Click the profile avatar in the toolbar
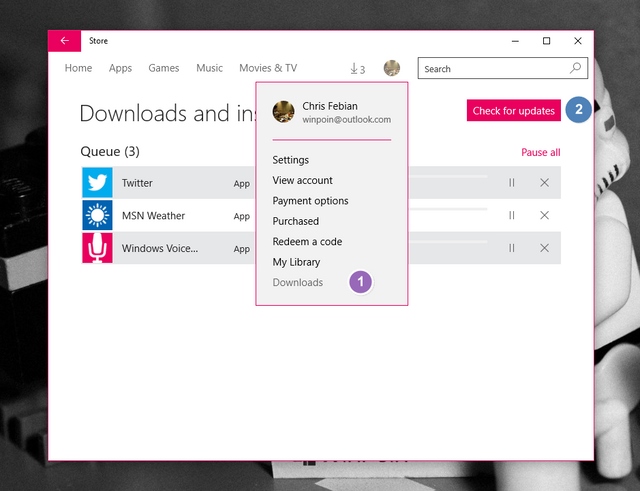Screen dimensions: 640x491 (x=391, y=68)
